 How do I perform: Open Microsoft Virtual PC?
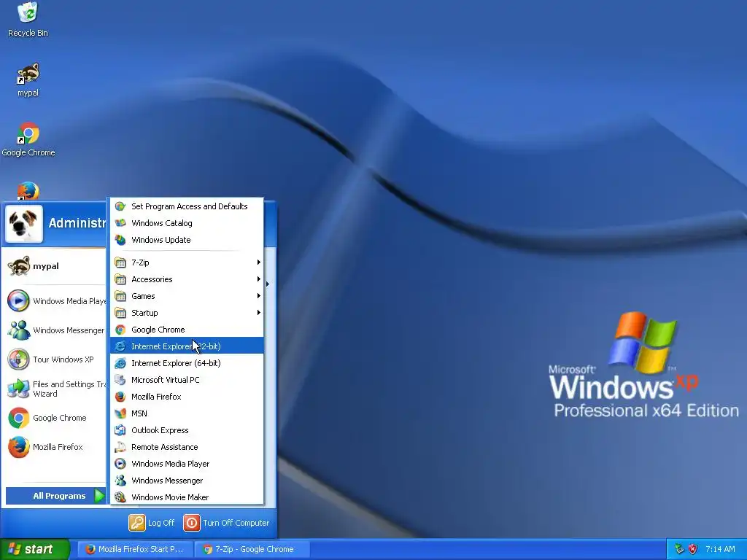[x=187, y=380]
